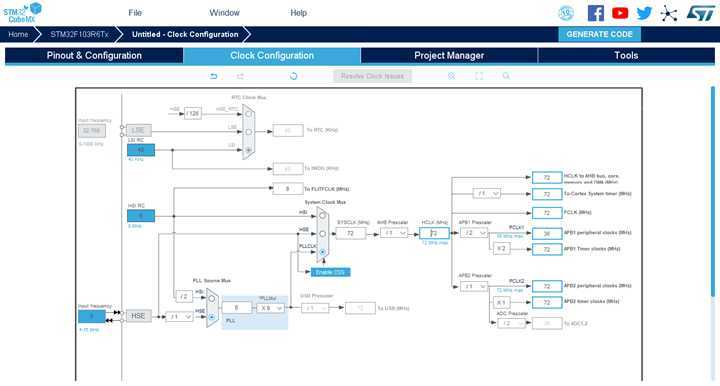Click the circular reset clock icon
720x386 pixels.
[293, 76]
